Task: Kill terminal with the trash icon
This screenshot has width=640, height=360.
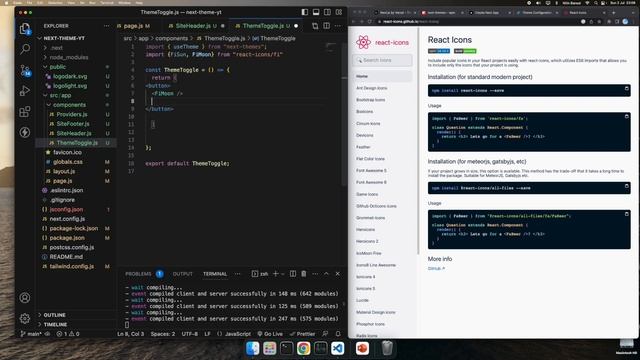Action: pyautogui.click(x=304, y=274)
